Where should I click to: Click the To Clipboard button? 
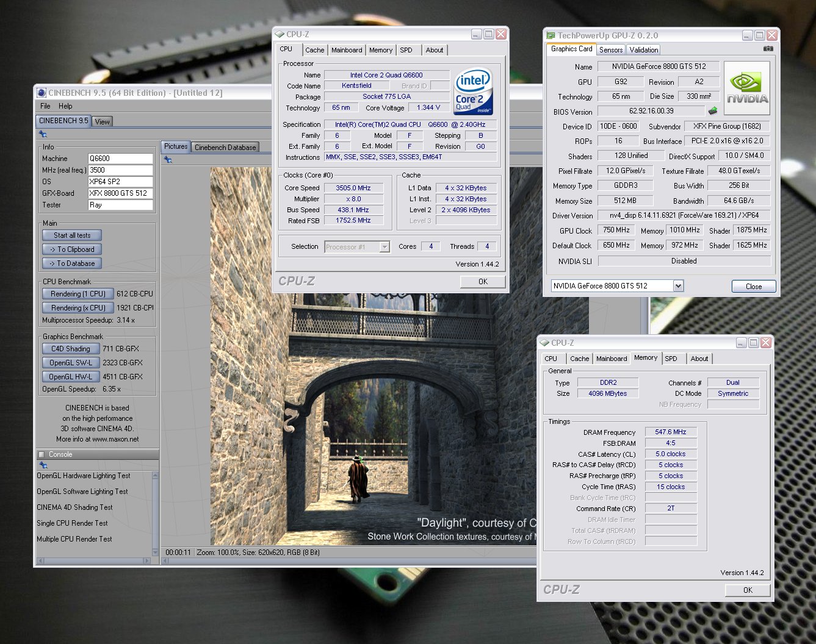tap(72, 249)
